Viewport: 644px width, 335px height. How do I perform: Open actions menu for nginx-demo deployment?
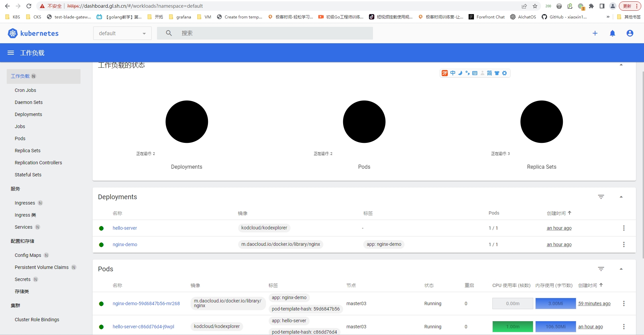point(624,244)
